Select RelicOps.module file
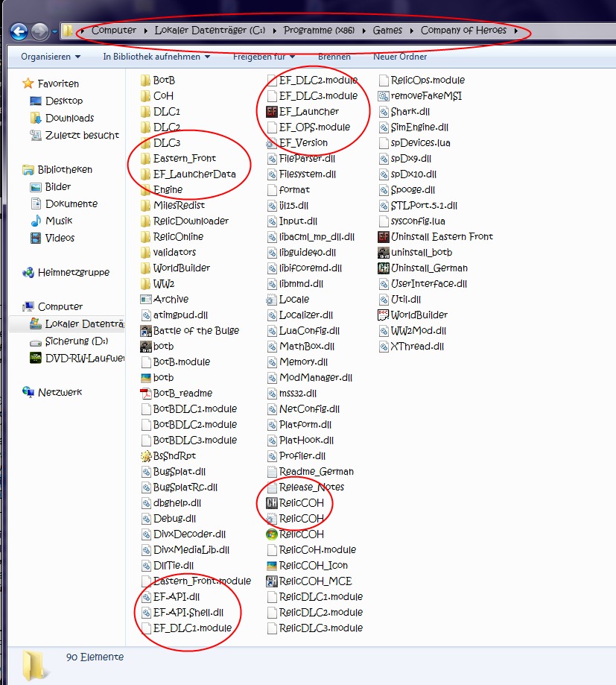This screenshot has width=616, height=685. click(422, 81)
